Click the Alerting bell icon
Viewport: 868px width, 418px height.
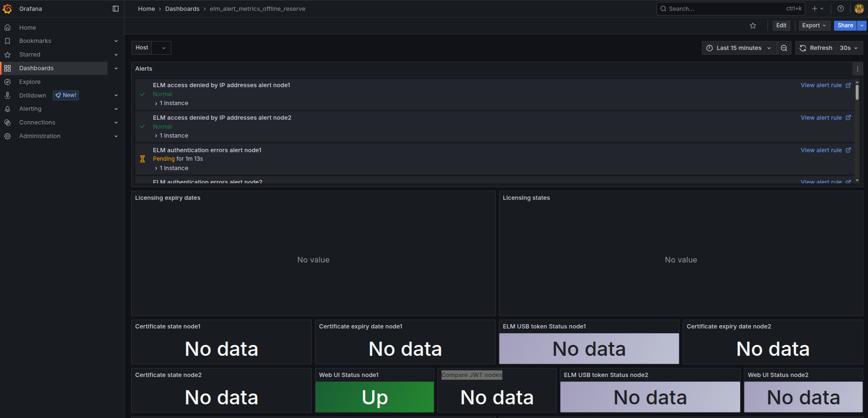(8, 109)
